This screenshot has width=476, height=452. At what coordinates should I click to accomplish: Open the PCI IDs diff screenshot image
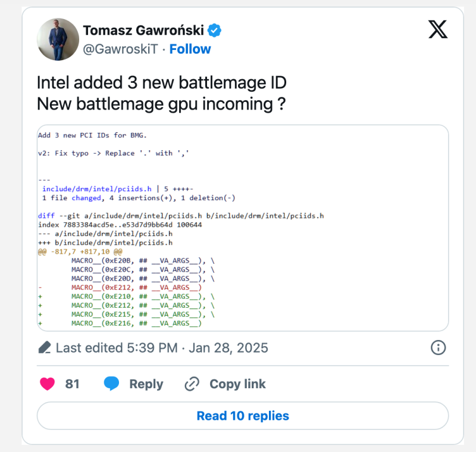coord(242,227)
